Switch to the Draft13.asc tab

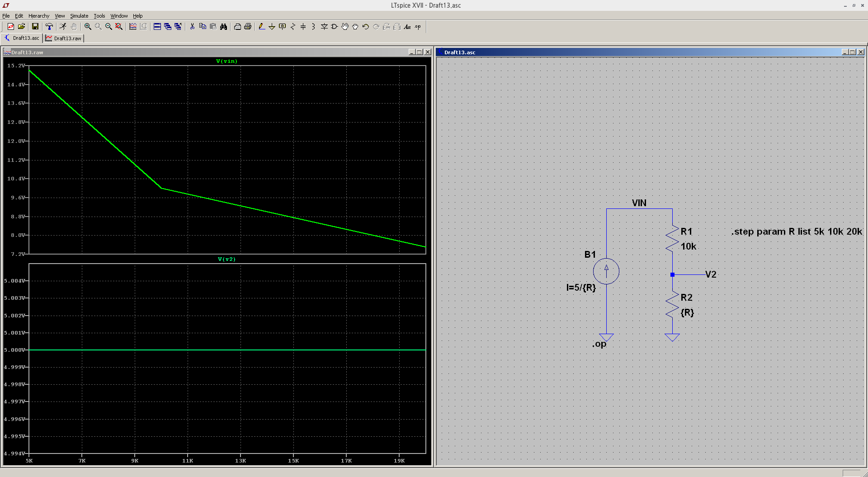tap(22, 38)
